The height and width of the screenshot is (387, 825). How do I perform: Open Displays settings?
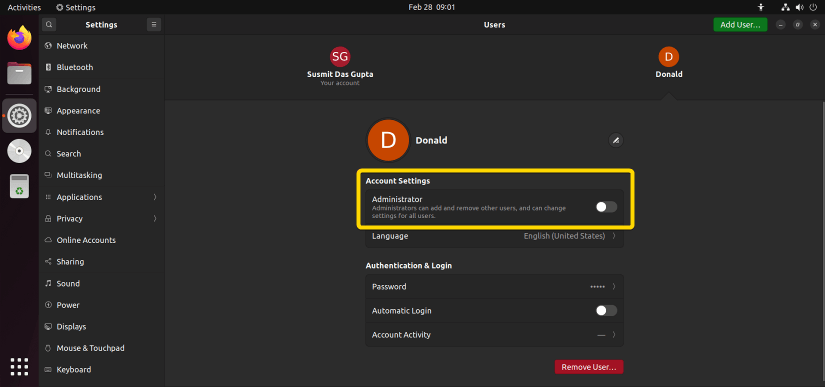pyautogui.click(x=102, y=327)
